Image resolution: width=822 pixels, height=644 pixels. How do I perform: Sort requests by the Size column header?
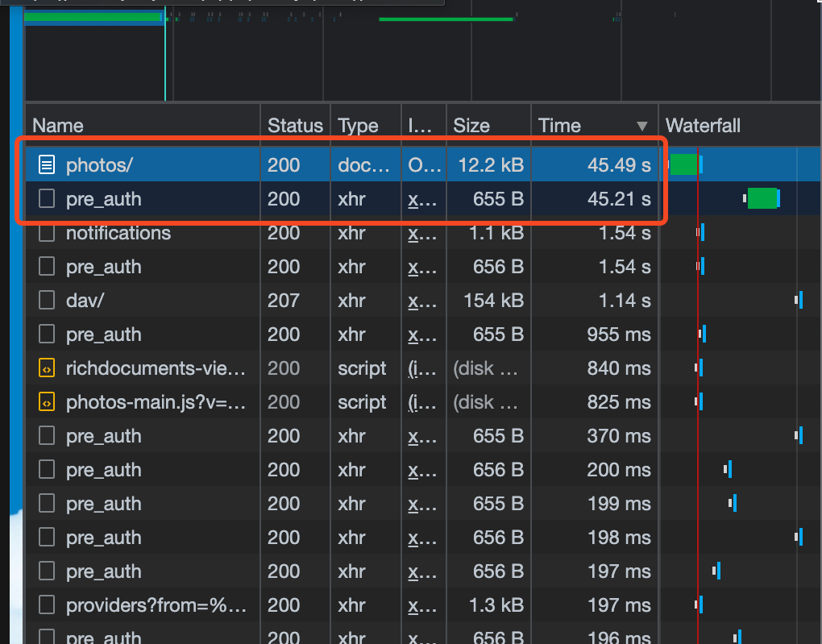471,126
